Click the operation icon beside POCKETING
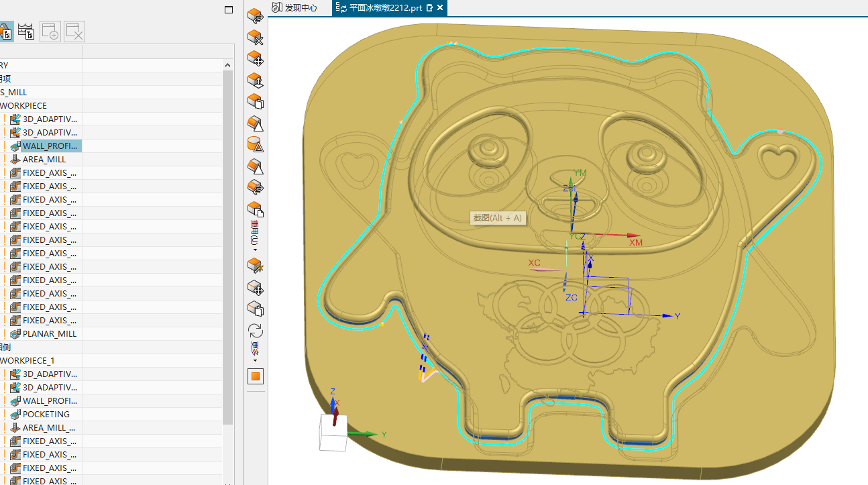 tap(15, 414)
